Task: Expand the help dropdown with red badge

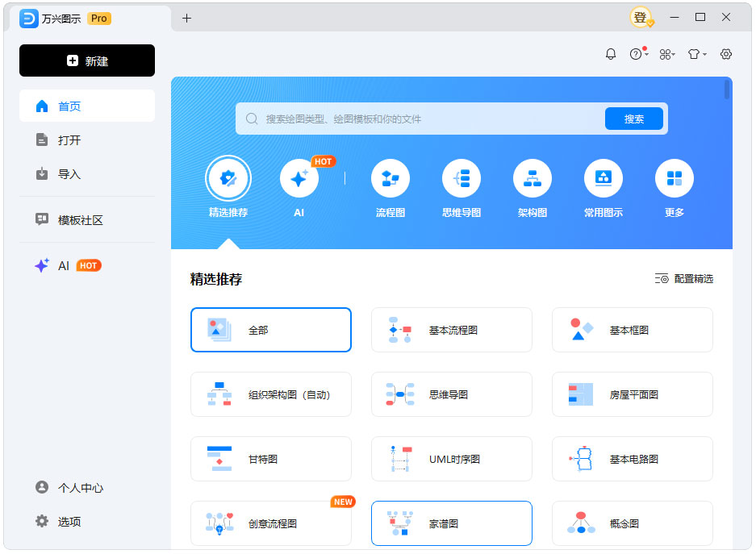Action: click(x=637, y=54)
